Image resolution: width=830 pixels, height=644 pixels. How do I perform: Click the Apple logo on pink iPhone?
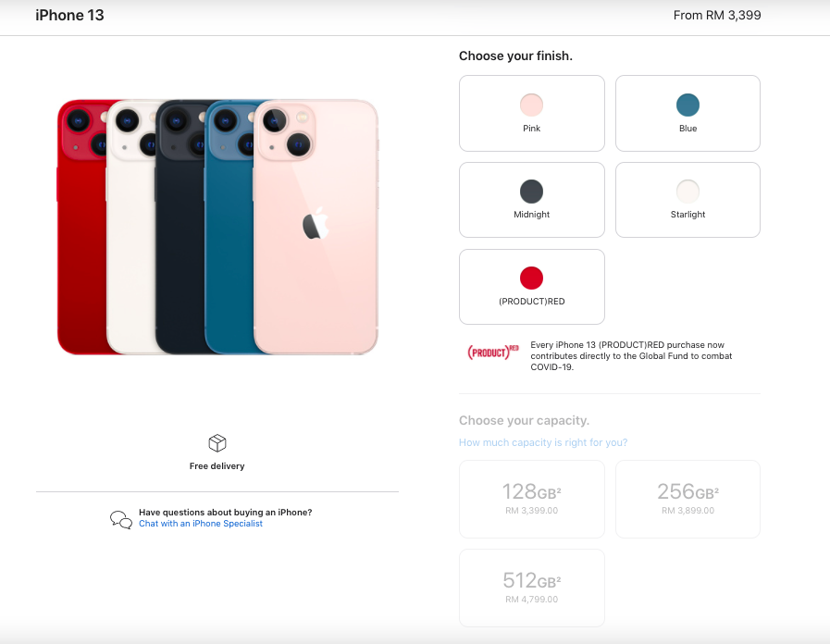(x=316, y=223)
